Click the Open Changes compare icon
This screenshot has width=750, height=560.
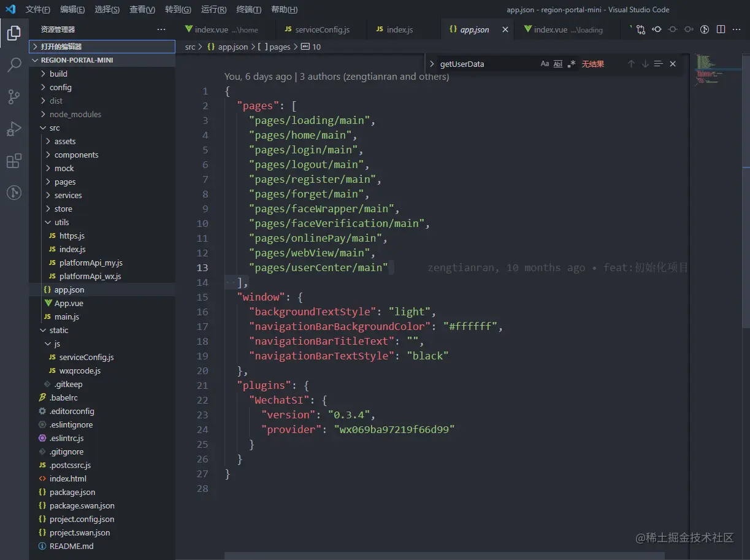tap(640, 29)
